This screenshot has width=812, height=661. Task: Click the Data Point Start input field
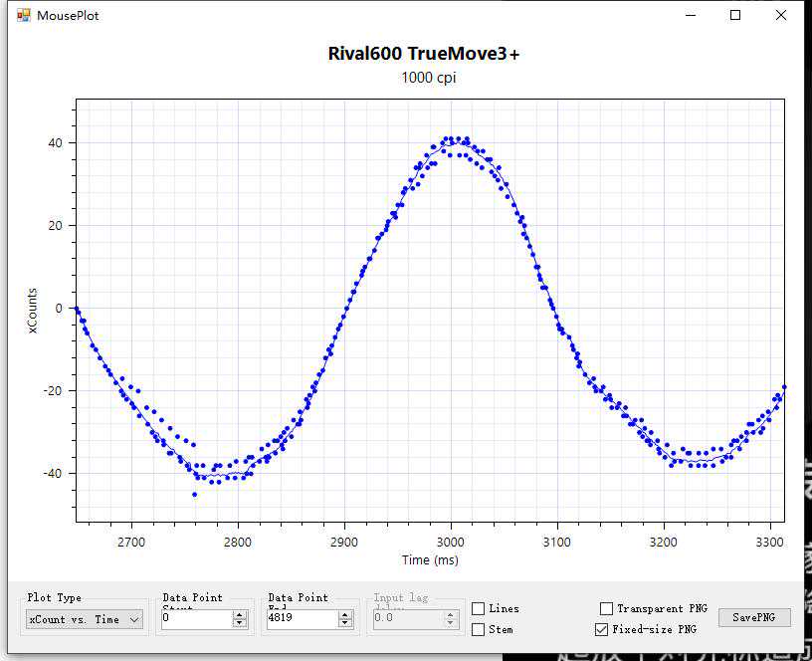tap(196, 619)
